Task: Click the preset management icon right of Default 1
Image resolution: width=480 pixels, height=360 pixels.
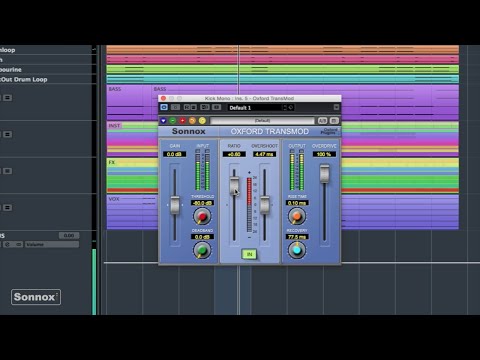Action: click(x=291, y=108)
